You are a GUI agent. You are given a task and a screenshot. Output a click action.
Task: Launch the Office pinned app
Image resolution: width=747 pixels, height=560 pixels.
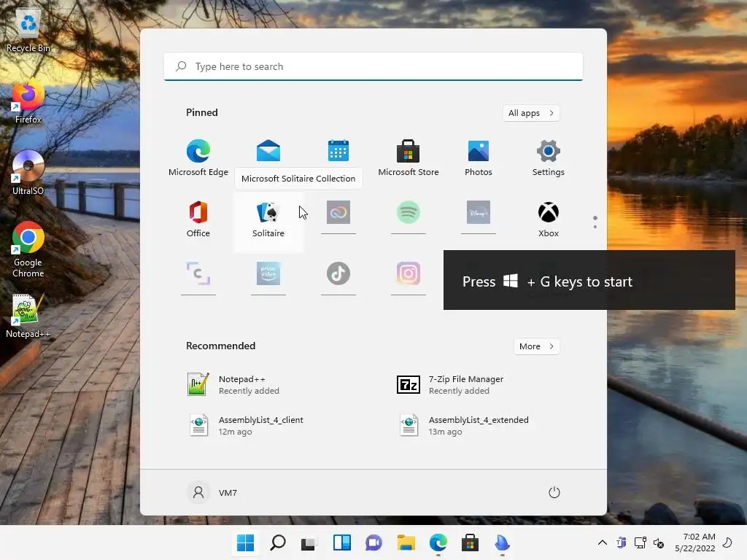(x=198, y=219)
